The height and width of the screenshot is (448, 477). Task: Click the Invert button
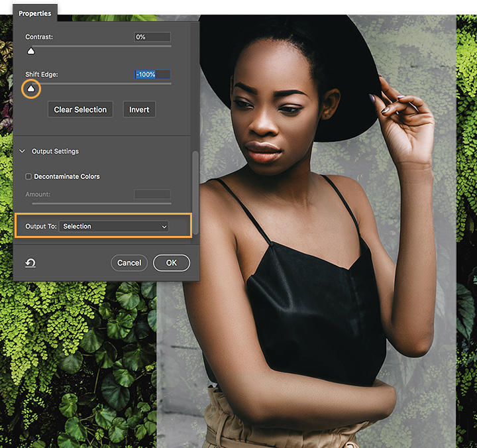[x=139, y=110]
